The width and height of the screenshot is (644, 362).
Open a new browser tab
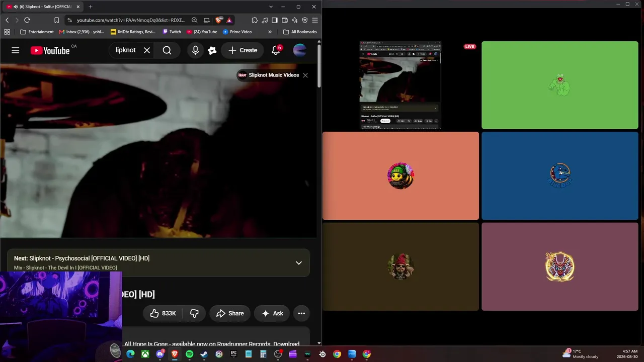pos(91,7)
